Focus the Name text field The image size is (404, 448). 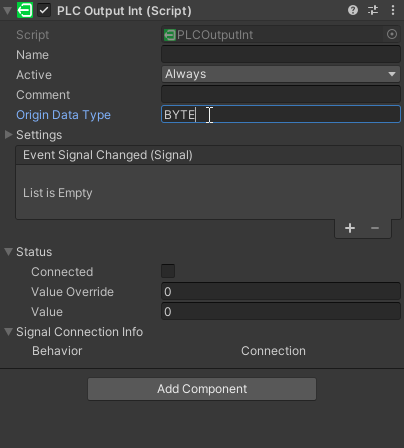click(x=281, y=54)
